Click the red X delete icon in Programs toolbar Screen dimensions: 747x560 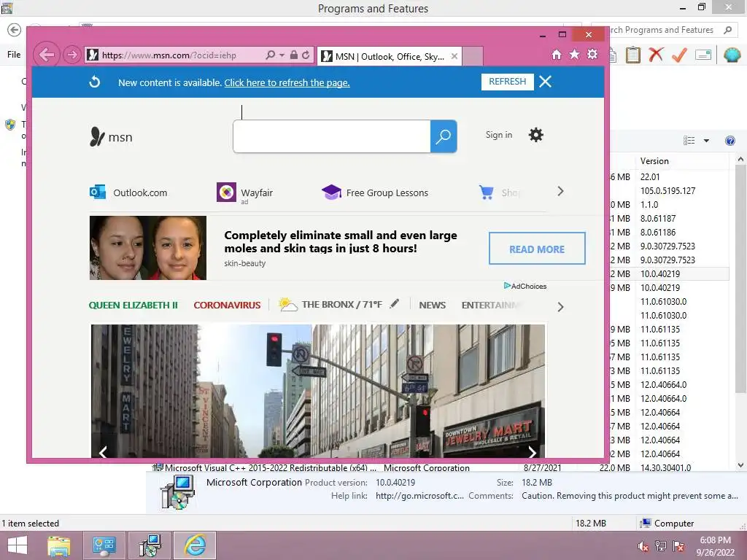pyautogui.click(x=656, y=55)
